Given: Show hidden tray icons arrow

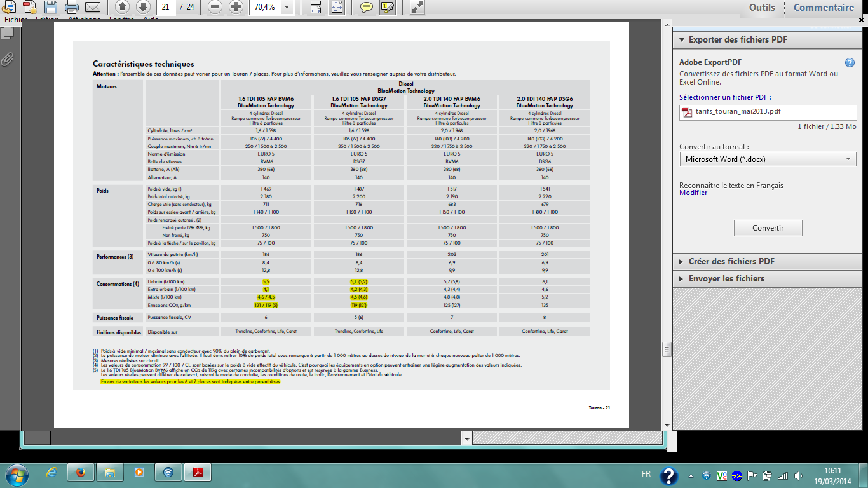Looking at the screenshot, I should point(691,475).
